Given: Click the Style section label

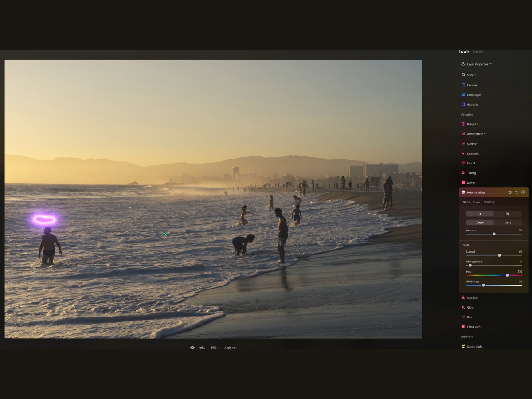Looking at the screenshot, I should (466, 245).
